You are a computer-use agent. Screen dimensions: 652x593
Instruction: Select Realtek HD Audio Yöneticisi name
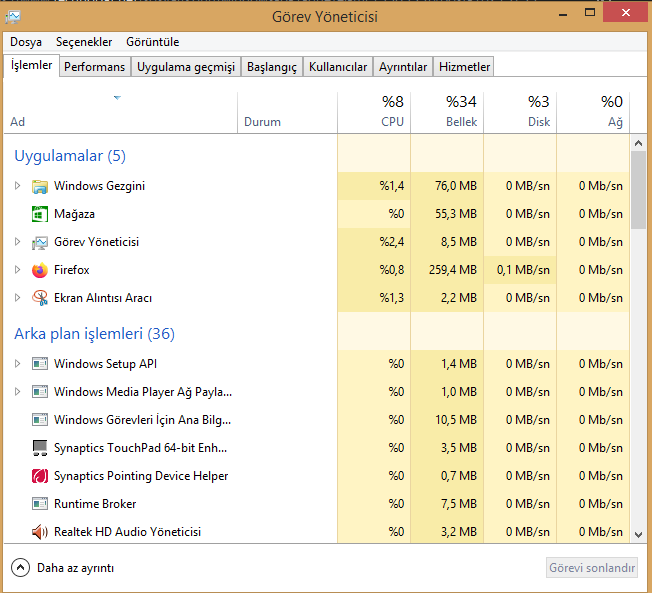(x=127, y=532)
